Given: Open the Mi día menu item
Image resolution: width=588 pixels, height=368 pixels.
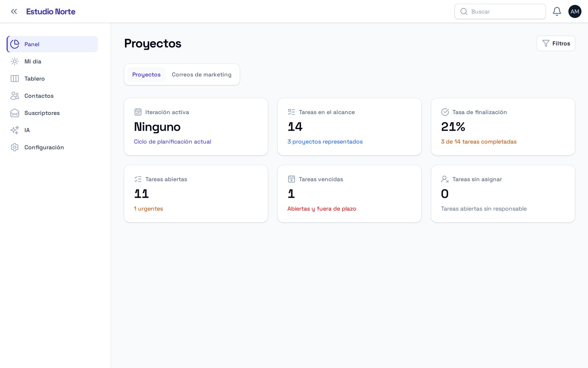Looking at the screenshot, I should pos(52,61).
